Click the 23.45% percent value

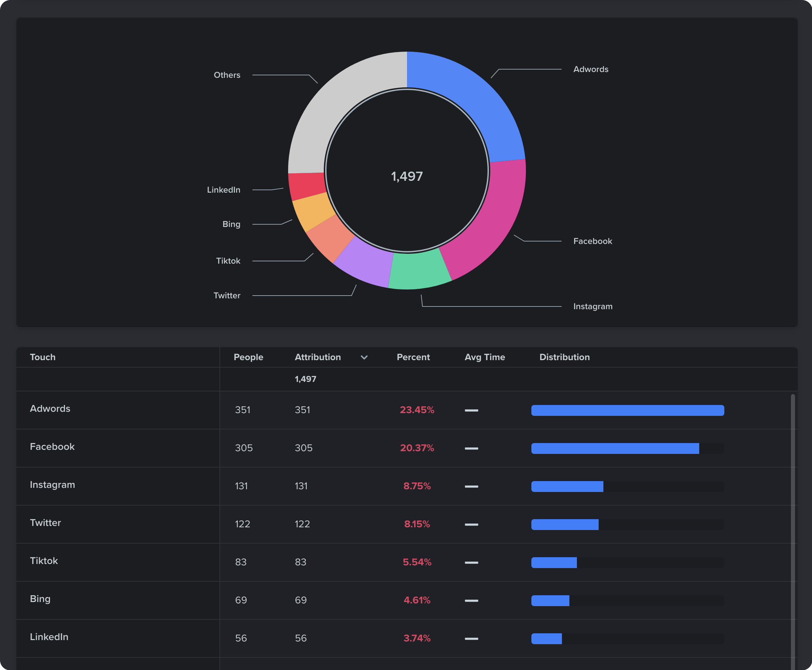click(417, 410)
